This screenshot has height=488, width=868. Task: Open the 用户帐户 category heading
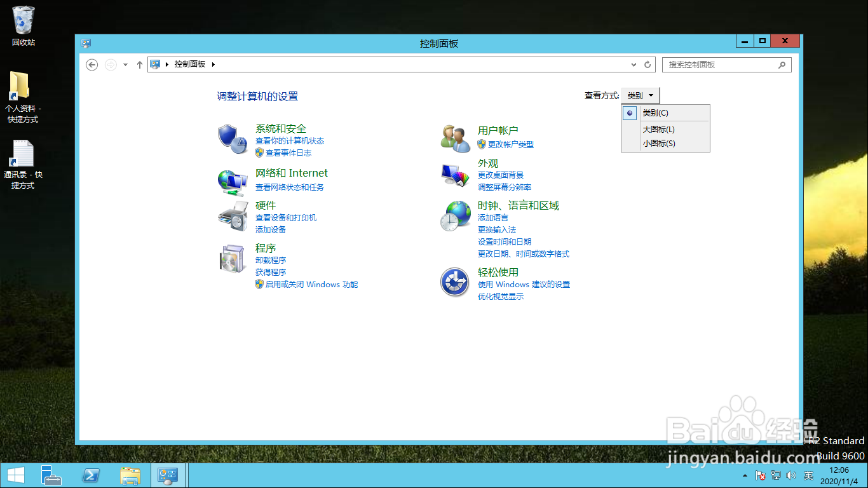coord(498,130)
